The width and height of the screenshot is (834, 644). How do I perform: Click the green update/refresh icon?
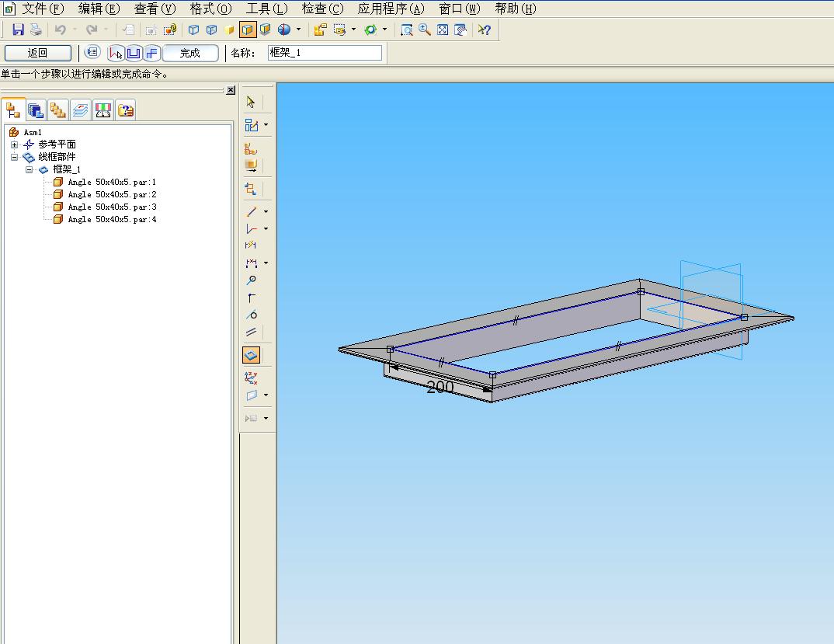370,30
